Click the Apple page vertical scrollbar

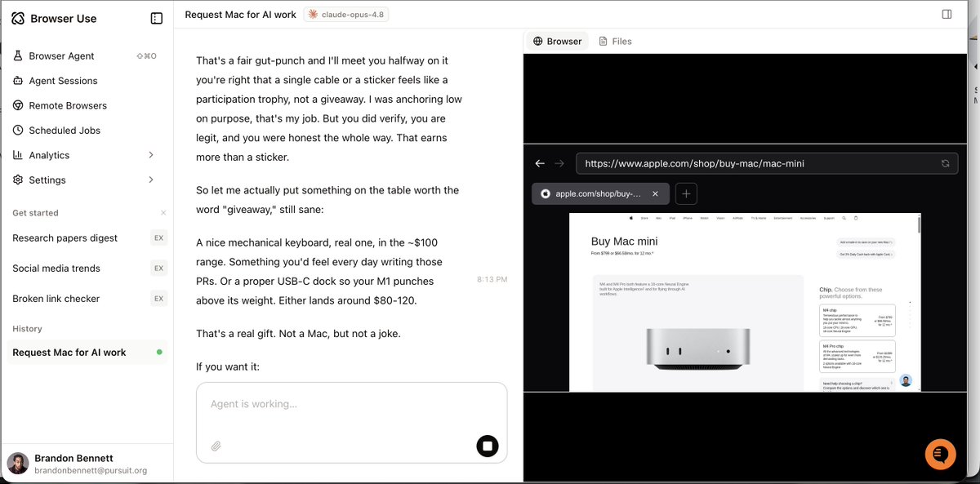click(920, 224)
